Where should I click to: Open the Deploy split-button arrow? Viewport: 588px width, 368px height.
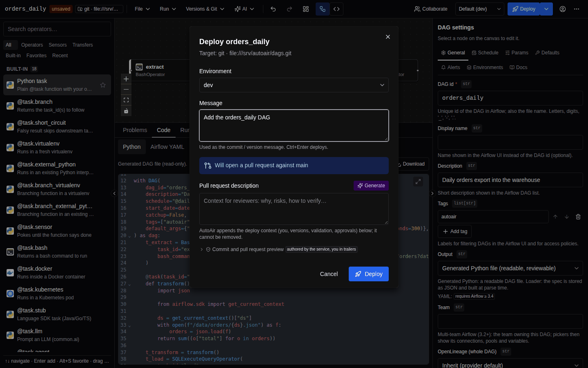click(x=546, y=9)
